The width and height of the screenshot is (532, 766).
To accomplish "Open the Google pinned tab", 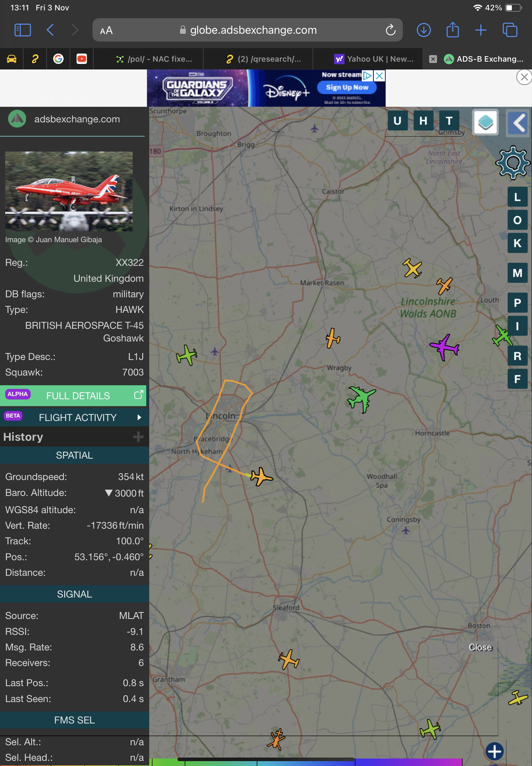I will pyautogui.click(x=58, y=59).
